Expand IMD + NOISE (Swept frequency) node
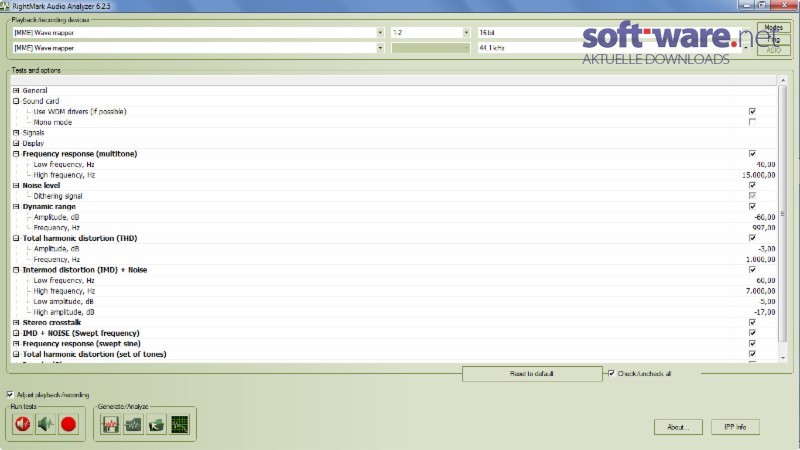 [16, 333]
